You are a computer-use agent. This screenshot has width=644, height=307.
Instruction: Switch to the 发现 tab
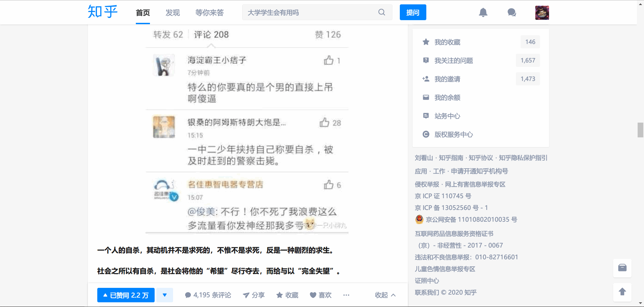(173, 13)
